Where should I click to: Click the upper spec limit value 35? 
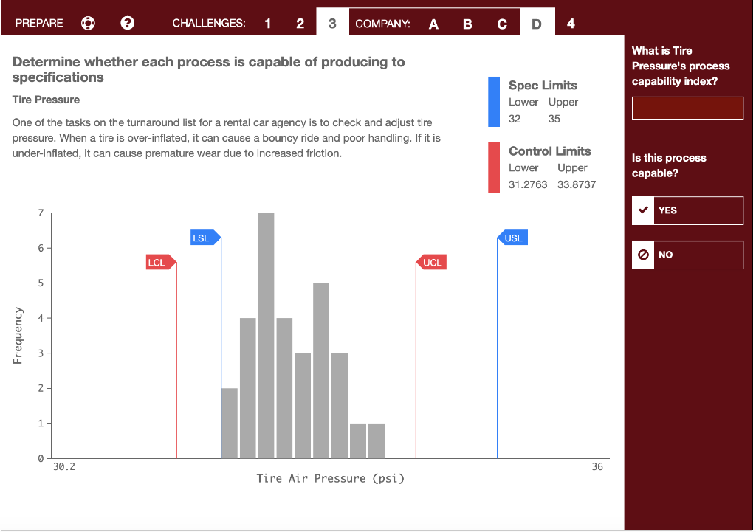click(554, 119)
